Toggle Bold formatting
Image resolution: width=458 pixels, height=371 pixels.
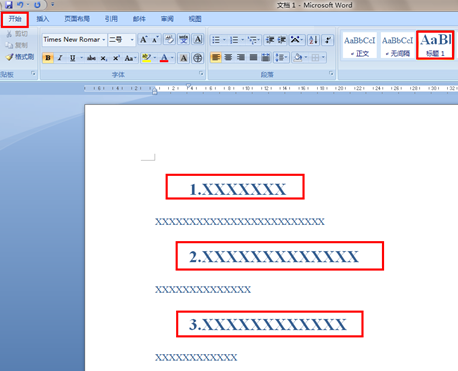48,58
